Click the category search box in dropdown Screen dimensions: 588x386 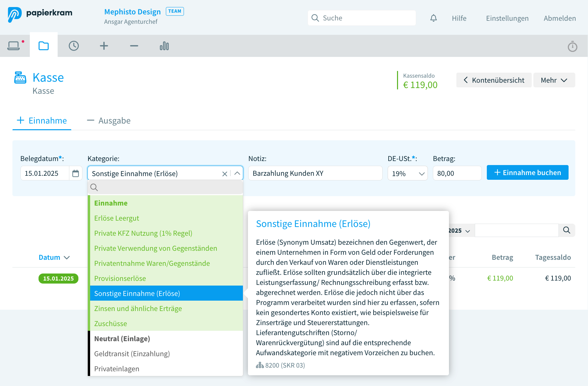[x=165, y=187]
